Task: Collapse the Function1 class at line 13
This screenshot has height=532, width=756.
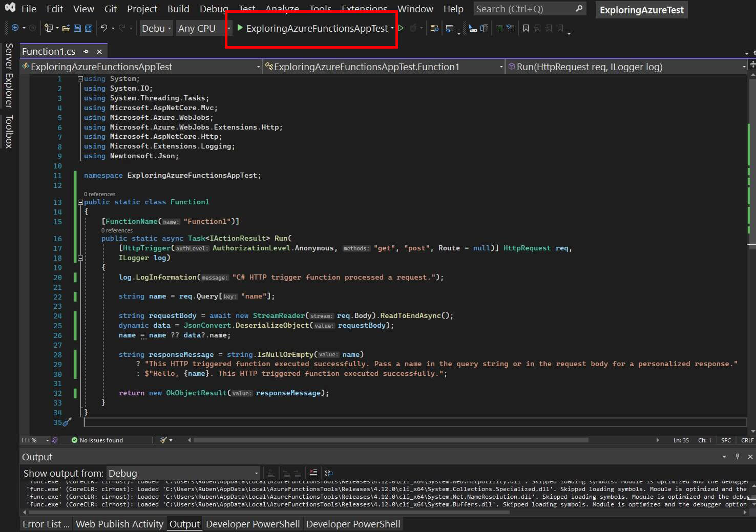Action: pyautogui.click(x=80, y=202)
